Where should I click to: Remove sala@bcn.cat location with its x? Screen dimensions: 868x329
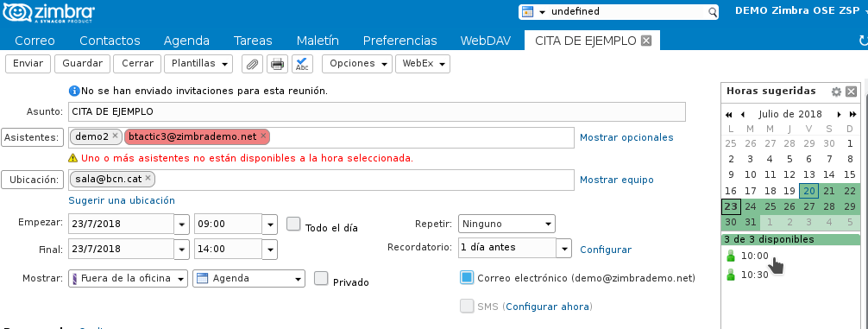click(x=148, y=178)
